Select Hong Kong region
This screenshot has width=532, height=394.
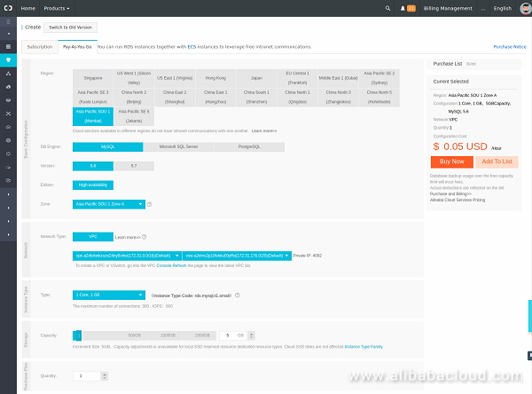[215, 78]
